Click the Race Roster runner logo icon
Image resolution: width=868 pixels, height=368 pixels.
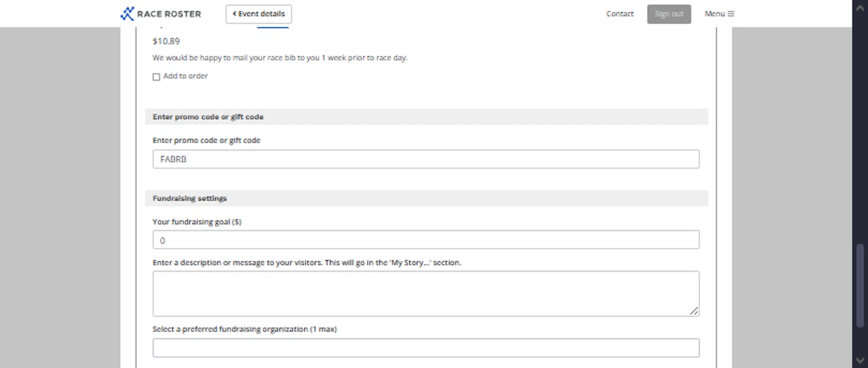click(x=127, y=14)
